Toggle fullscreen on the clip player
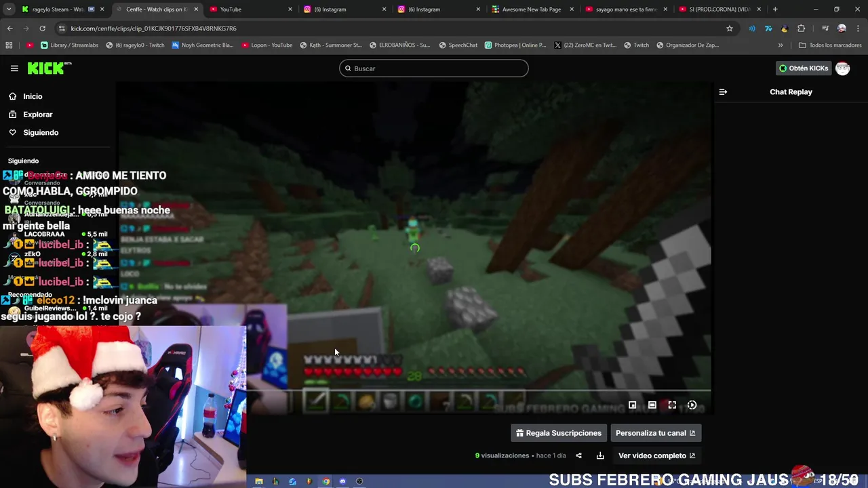The width and height of the screenshot is (868, 488). point(672,405)
